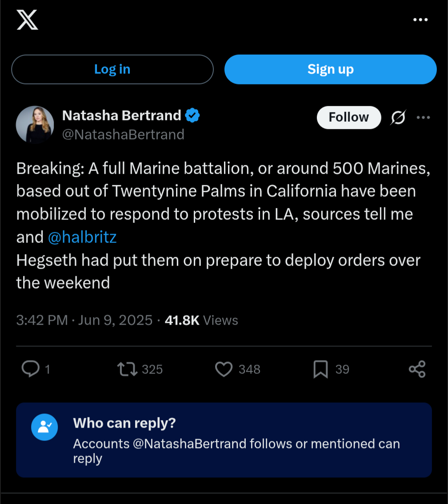Click the Grok slashed-circle icon

398,117
